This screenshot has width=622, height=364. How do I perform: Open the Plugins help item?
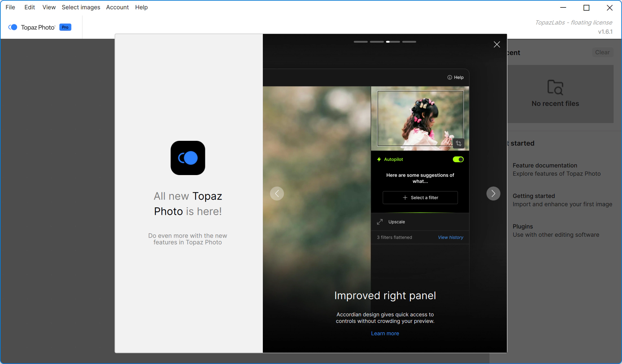(556, 231)
